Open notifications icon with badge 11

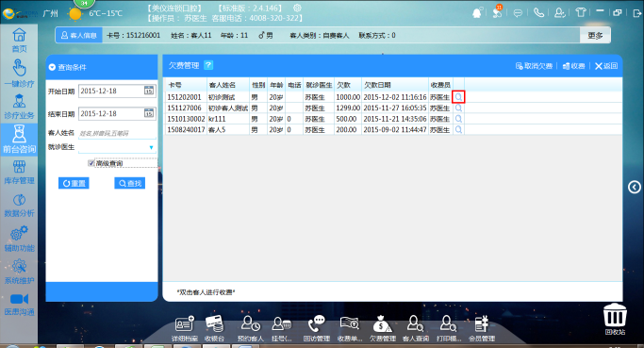click(497, 12)
